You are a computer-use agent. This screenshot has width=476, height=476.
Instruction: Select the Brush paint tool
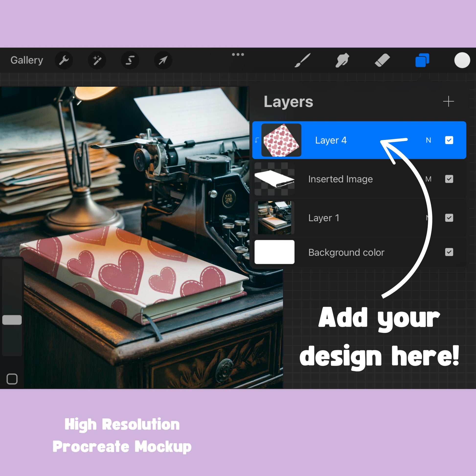click(302, 60)
